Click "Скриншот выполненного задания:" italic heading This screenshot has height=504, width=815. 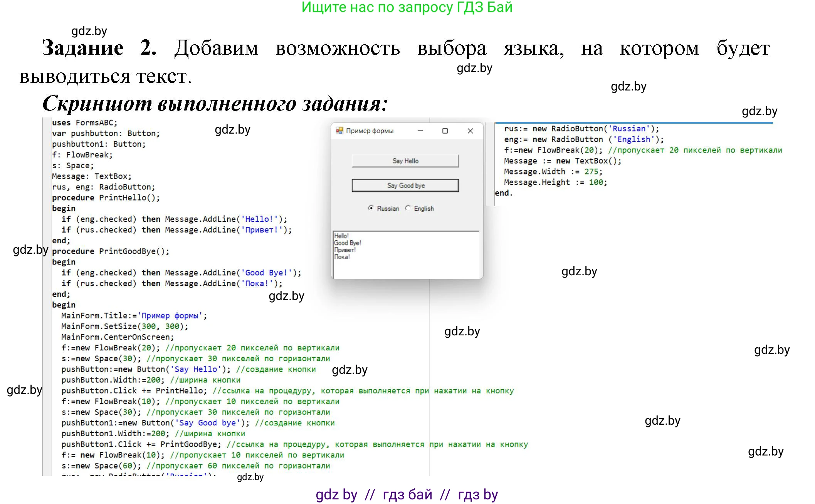coord(215,104)
